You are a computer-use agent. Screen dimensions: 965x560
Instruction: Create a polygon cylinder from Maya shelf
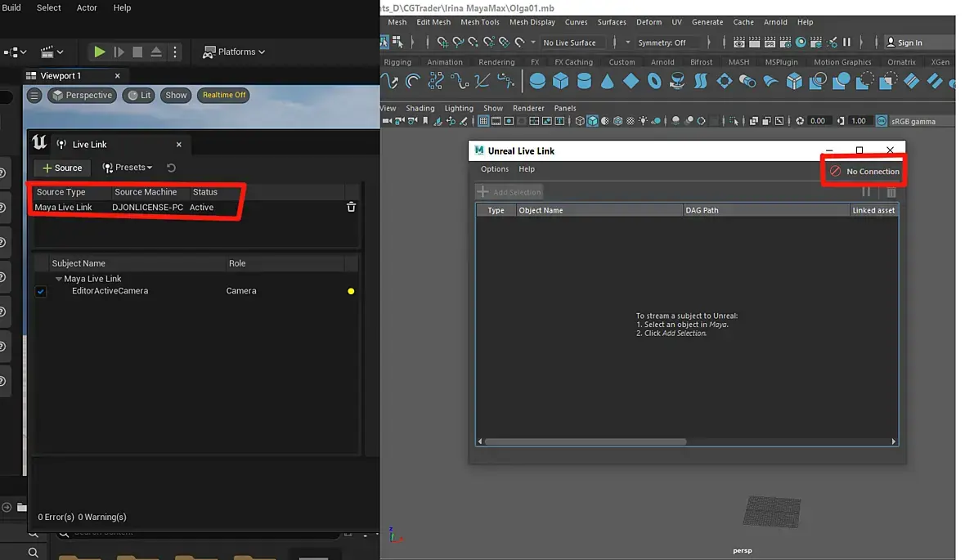point(584,81)
